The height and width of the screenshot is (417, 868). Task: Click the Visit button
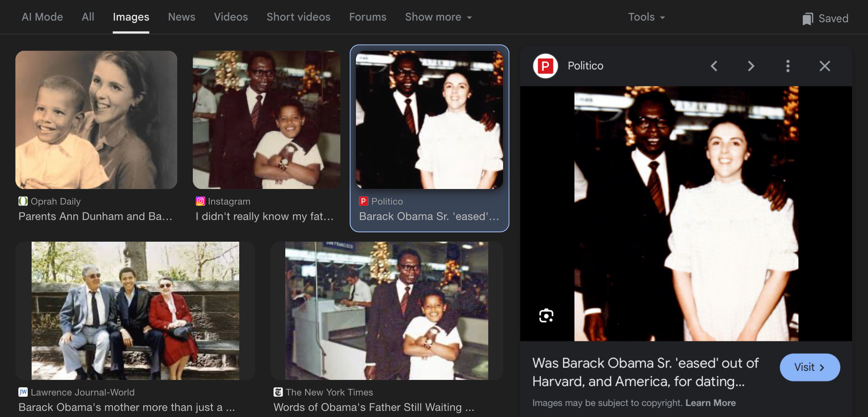[810, 367]
